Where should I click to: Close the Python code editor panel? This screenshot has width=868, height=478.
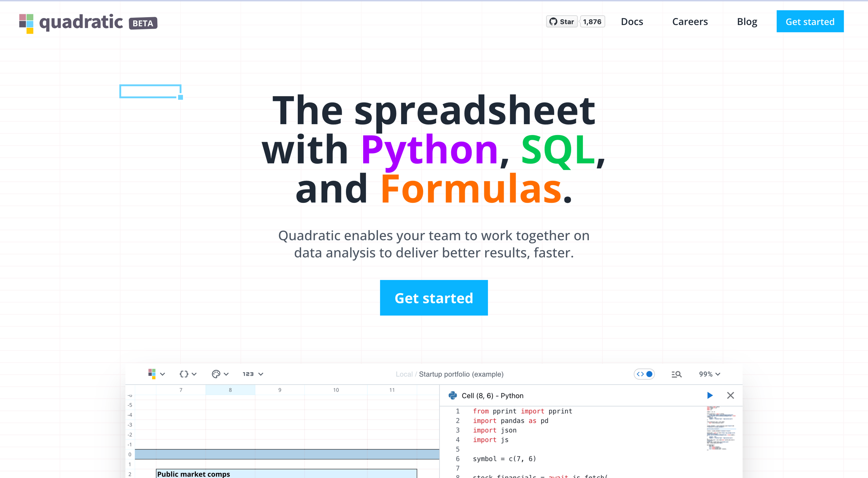point(731,395)
